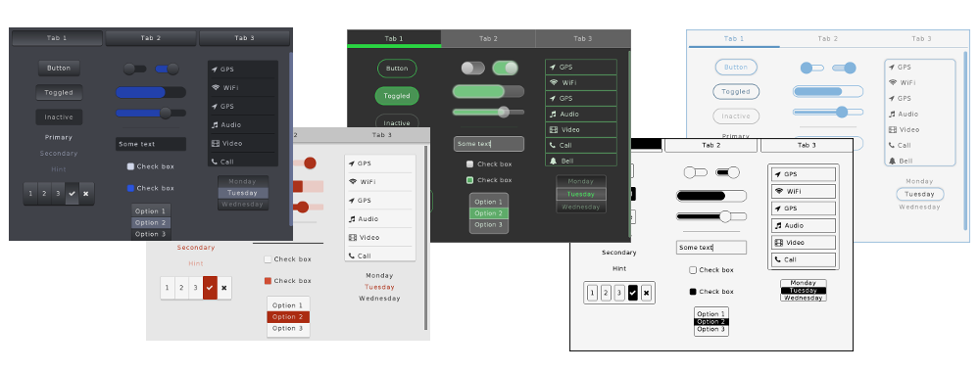Click the X icon in red theme button group
This screenshot has width=980, height=372.
click(224, 288)
